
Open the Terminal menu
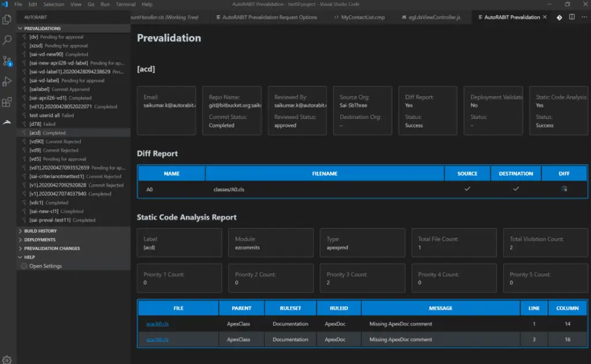click(125, 4)
